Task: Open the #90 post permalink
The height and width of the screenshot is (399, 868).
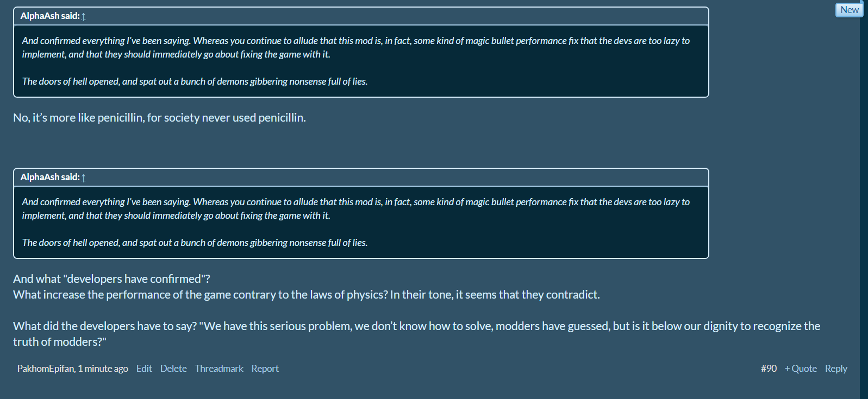Action: click(x=769, y=369)
